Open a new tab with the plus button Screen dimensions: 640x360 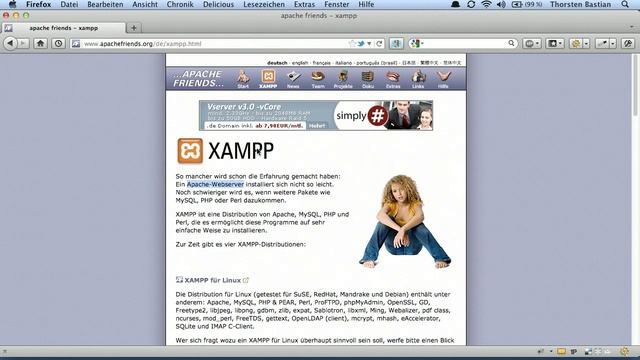[133, 28]
